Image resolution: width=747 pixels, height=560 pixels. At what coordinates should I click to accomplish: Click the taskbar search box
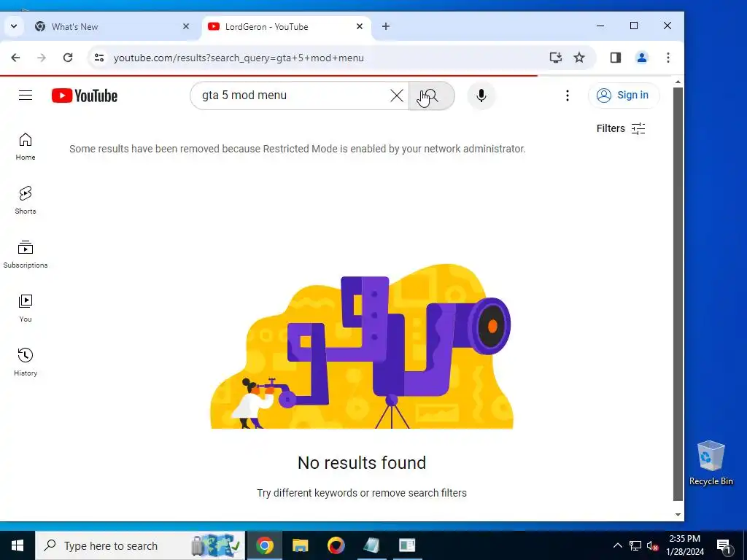tap(141, 545)
